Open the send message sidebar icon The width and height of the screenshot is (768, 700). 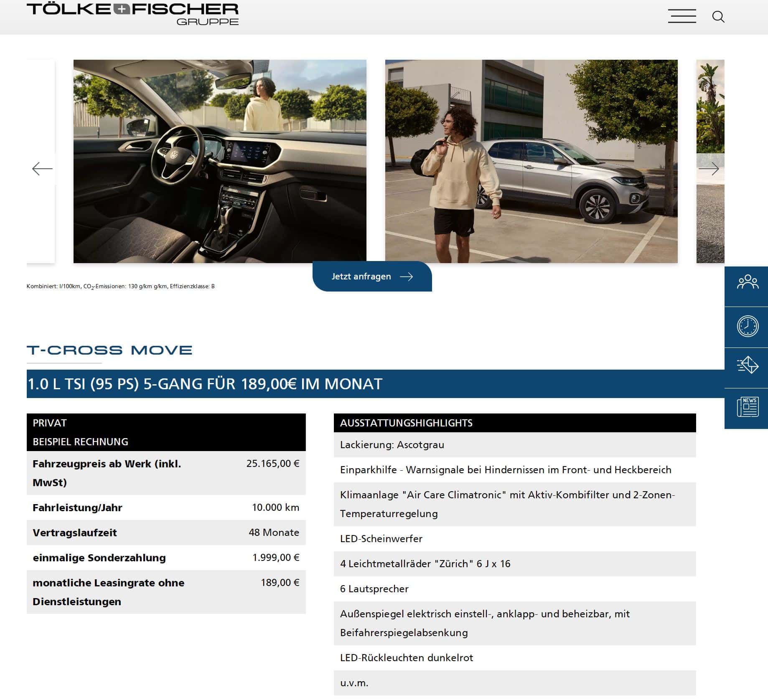click(747, 368)
